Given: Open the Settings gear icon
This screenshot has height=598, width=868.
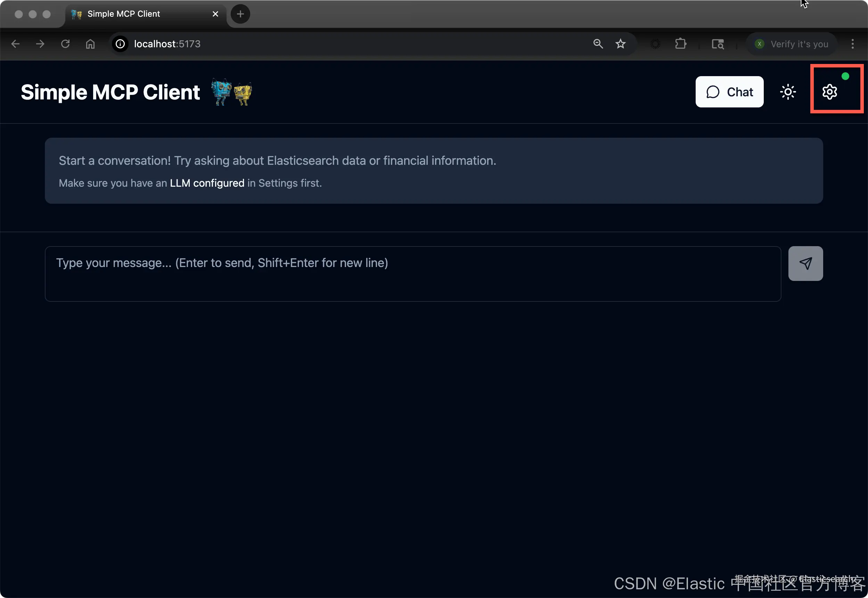Looking at the screenshot, I should [829, 92].
